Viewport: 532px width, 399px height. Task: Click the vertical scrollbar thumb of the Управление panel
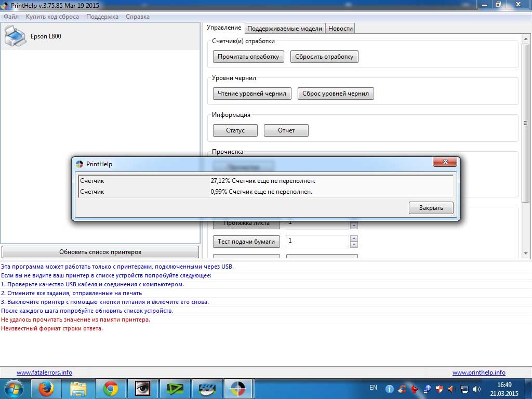526,123
